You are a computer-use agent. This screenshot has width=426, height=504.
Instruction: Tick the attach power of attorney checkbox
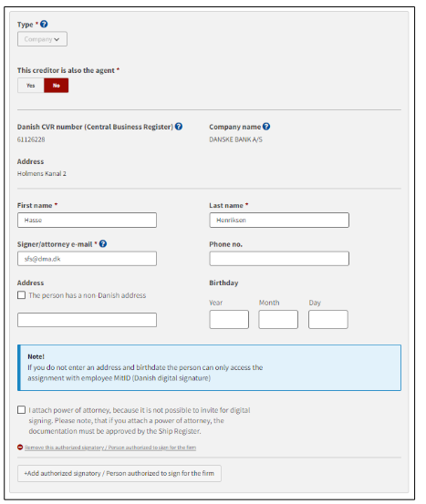click(x=21, y=410)
